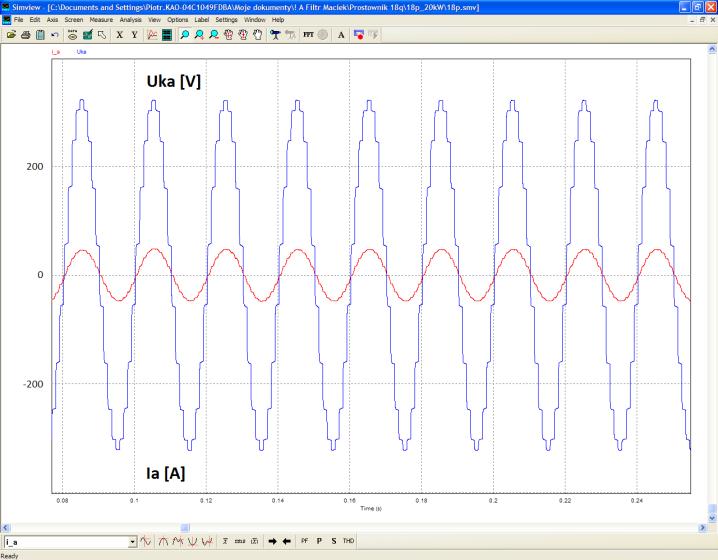Click the average value x-bar icon

pyautogui.click(x=225, y=541)
